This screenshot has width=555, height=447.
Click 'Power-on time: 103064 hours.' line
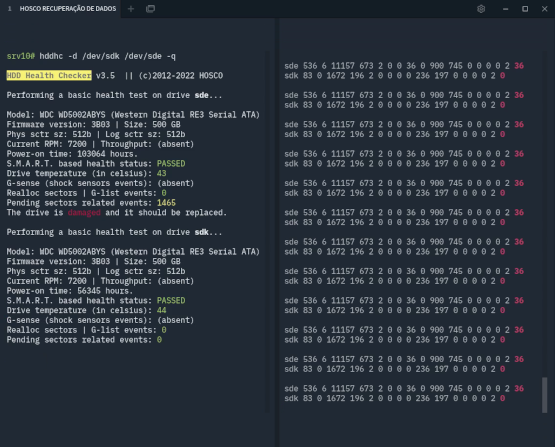[72, 154]
